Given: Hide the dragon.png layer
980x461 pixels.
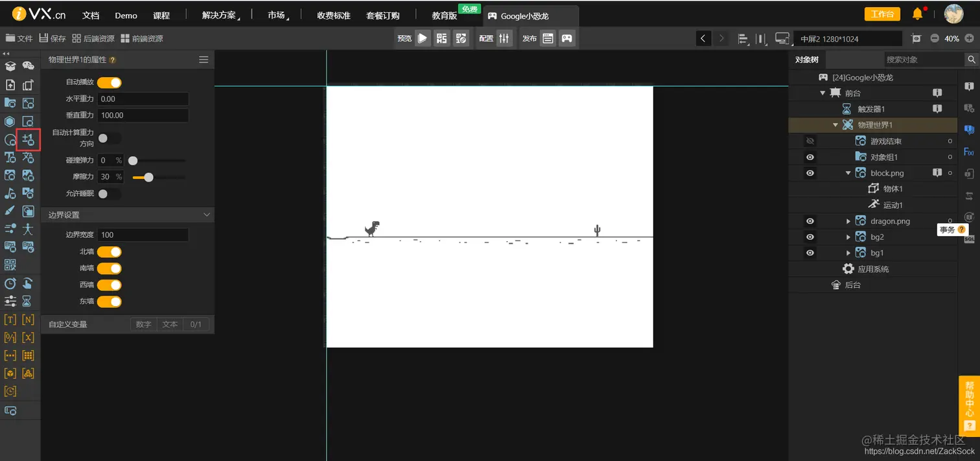Looking at the screenshot, I should point(810,221).
